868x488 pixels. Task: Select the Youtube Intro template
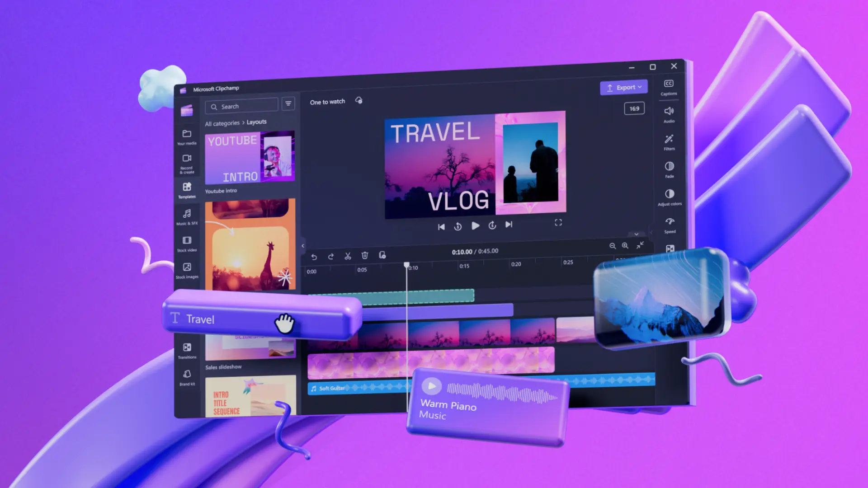tap(250, 158)
